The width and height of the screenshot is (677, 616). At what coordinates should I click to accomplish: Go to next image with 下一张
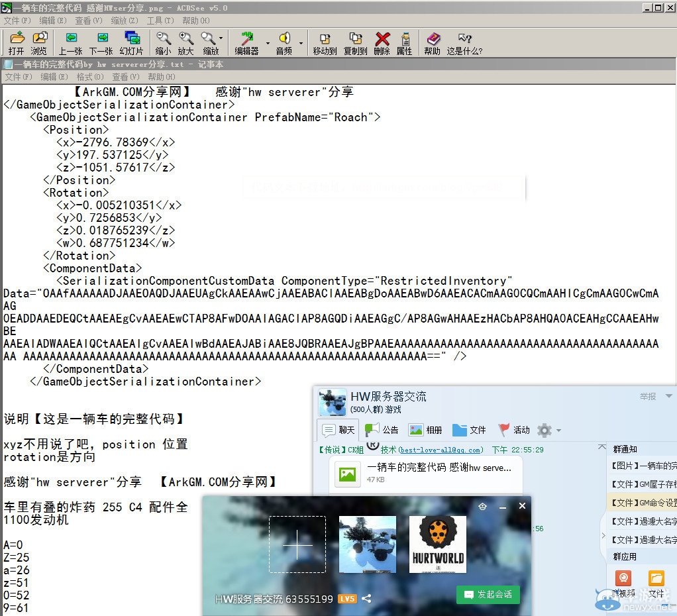click(101, 42)
